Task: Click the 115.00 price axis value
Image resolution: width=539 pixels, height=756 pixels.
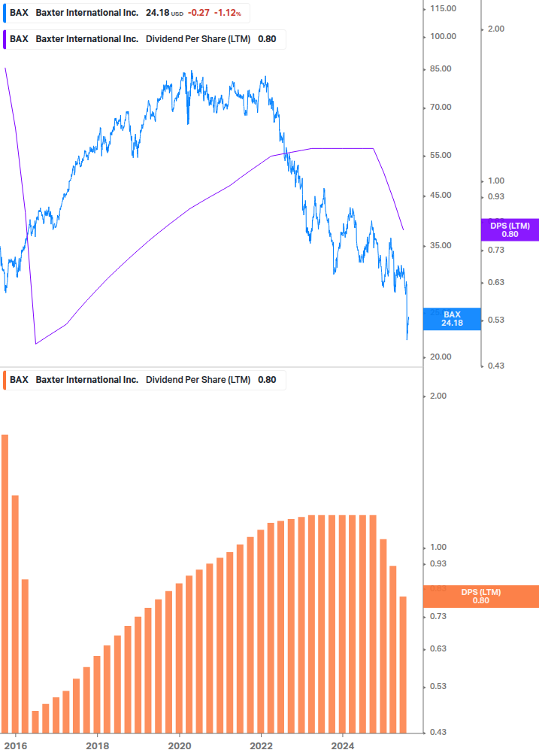Action: [x=443, y=9]
